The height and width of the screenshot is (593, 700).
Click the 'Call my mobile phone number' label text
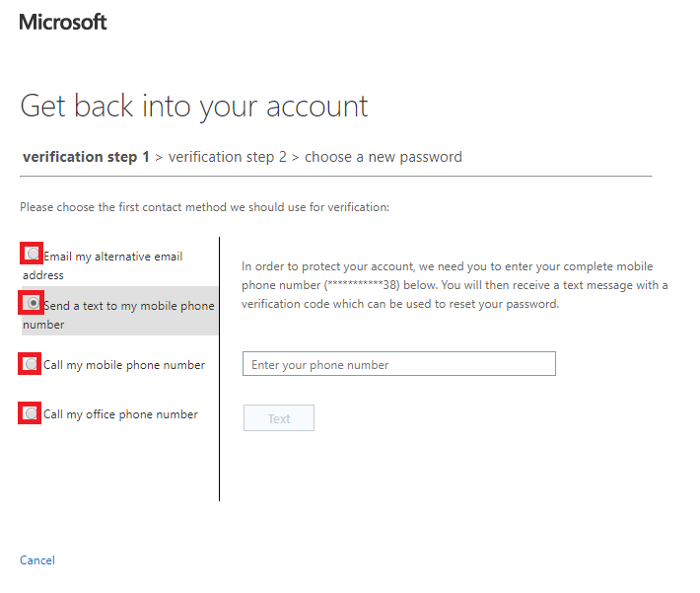click(x=124, y=365)
